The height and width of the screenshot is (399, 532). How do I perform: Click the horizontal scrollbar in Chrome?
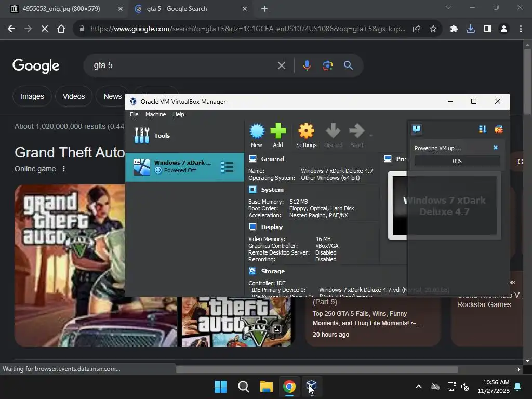[x=316, y=369]
